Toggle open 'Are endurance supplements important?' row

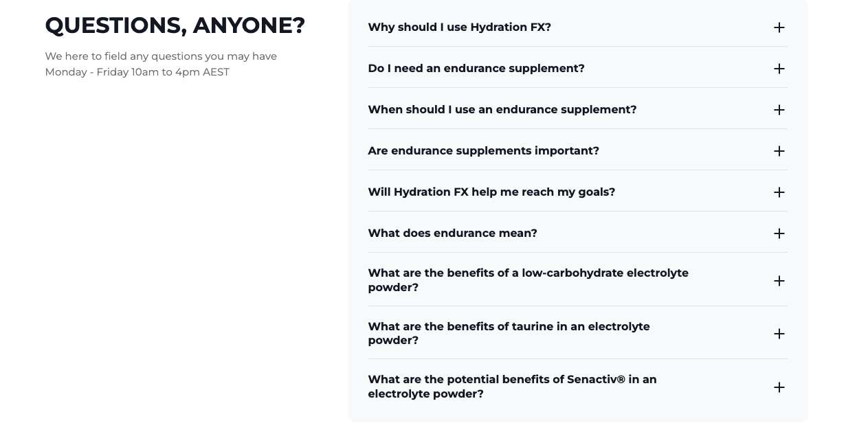coord(483,151)
